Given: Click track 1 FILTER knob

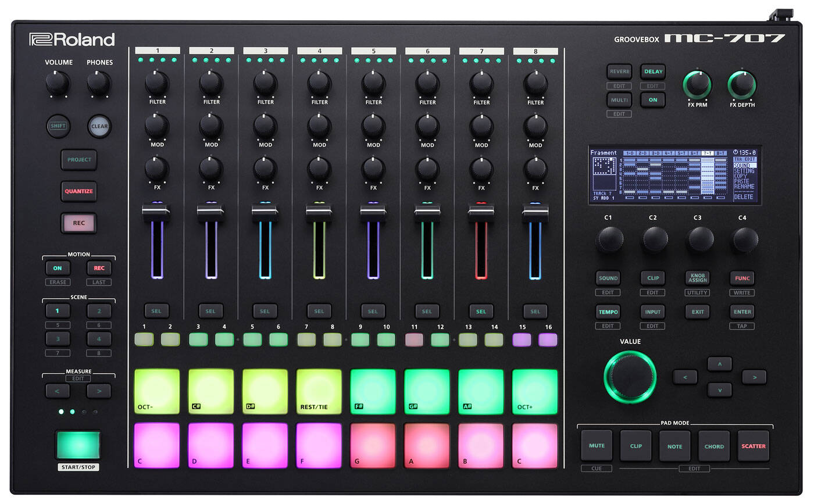Looking at the screenshot, I should coord(157,83).
